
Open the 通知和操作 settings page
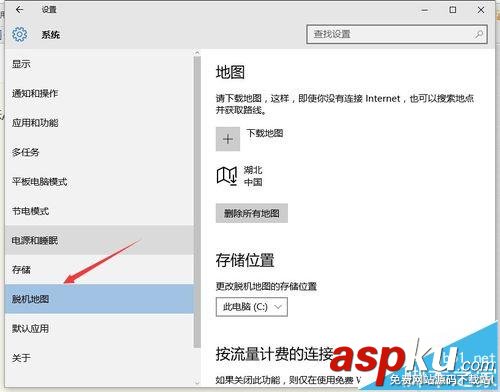pos(99,93)
